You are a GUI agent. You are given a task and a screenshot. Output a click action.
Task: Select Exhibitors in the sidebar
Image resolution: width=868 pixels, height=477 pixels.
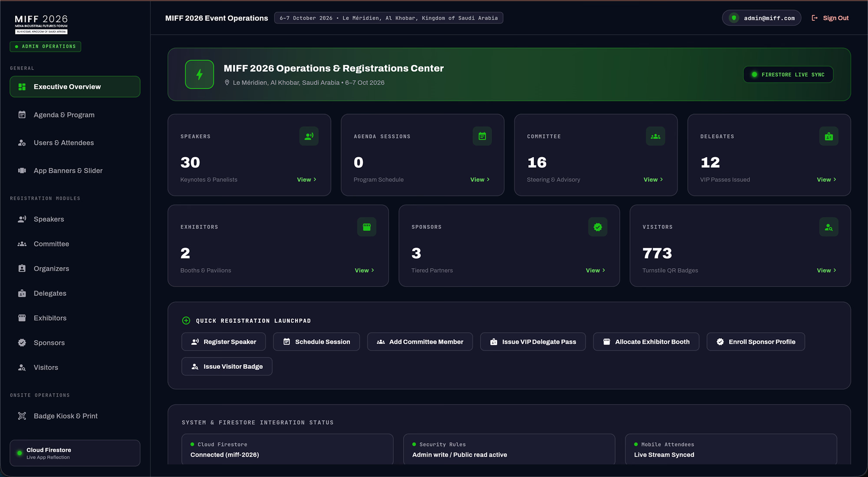[x=75, y=318]
